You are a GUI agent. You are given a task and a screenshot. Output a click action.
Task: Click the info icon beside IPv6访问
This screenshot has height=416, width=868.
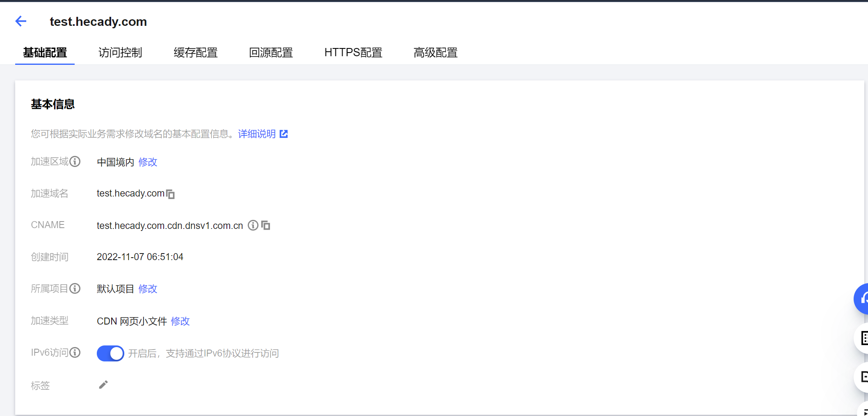tap(75, 353)
